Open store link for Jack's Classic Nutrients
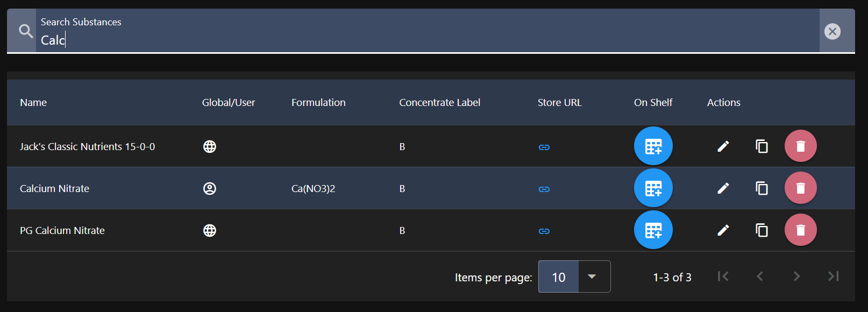Image resolution: width=868 pixels, height=312 pixels. pos(544,147)
